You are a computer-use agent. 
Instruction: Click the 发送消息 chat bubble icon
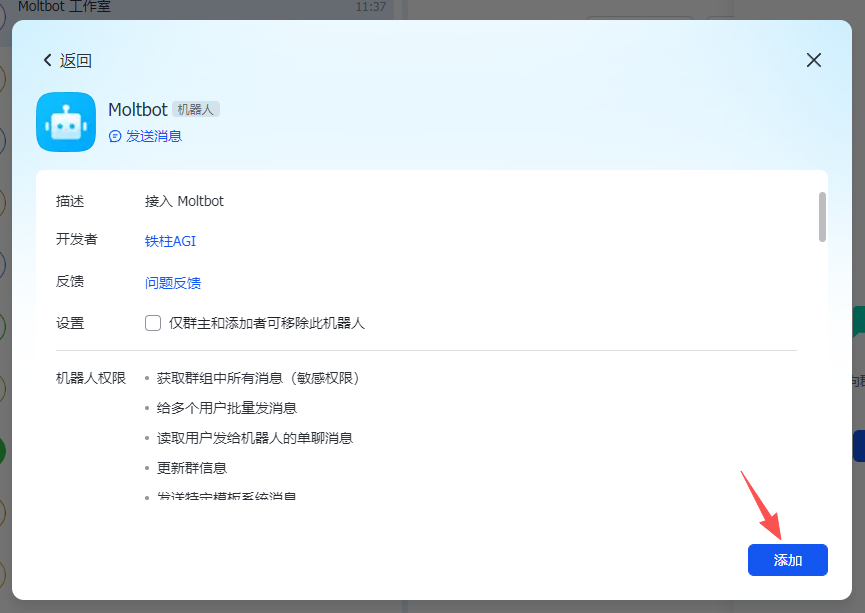[x=115, y=136]
